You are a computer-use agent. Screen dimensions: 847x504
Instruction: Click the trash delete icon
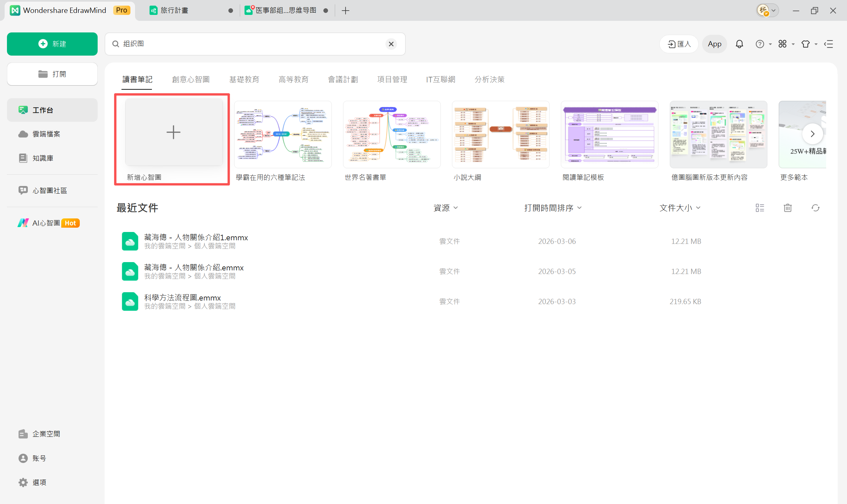click(787, 208)
